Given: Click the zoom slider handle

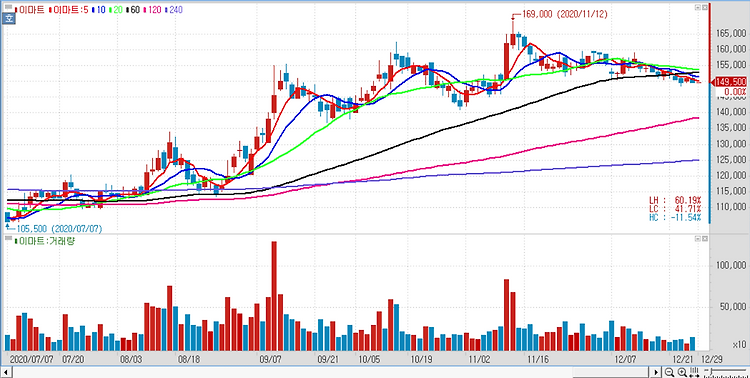Looking at the screenshot, I should coord(710,372).
